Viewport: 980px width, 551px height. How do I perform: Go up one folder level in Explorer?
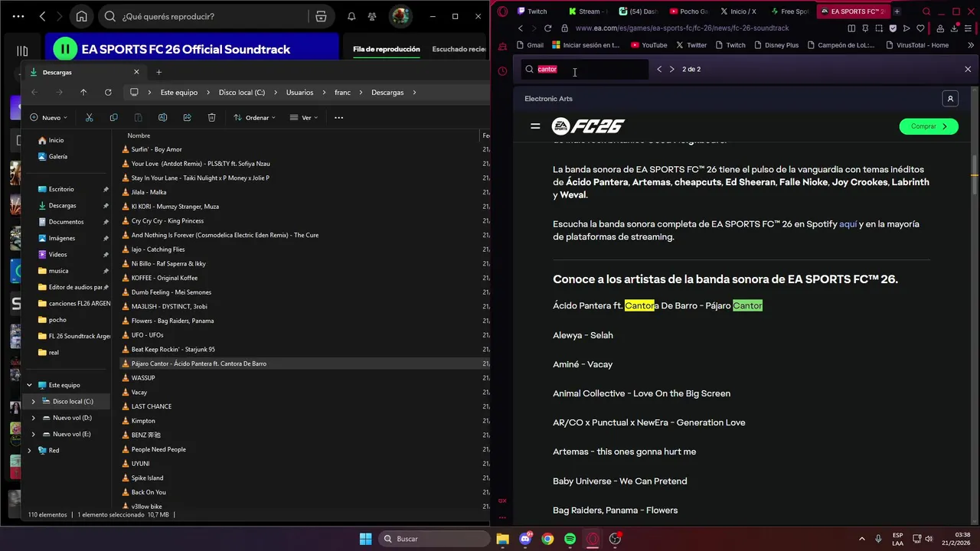point(83,92)
